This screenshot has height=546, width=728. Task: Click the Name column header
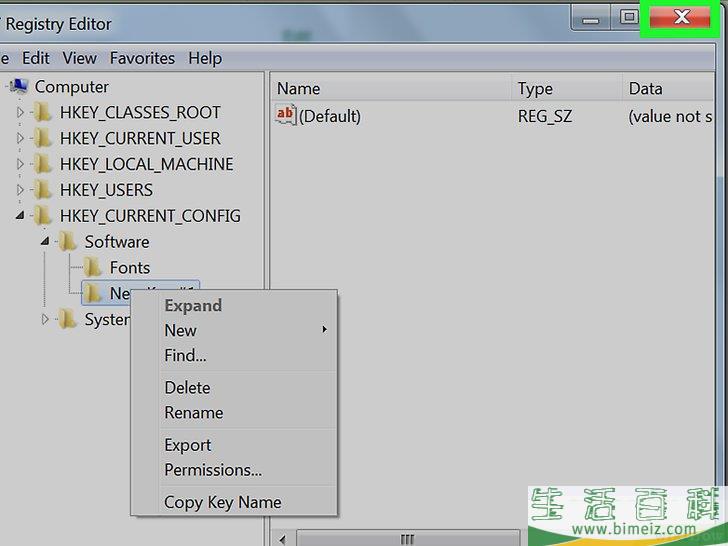[x=390, y=88]
